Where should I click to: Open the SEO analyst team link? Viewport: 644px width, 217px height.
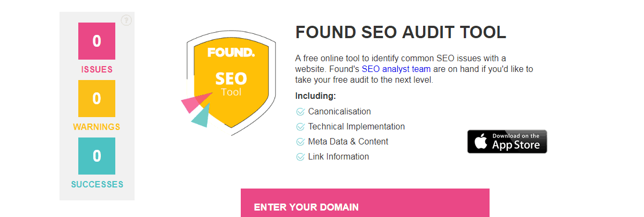point(396,69)
